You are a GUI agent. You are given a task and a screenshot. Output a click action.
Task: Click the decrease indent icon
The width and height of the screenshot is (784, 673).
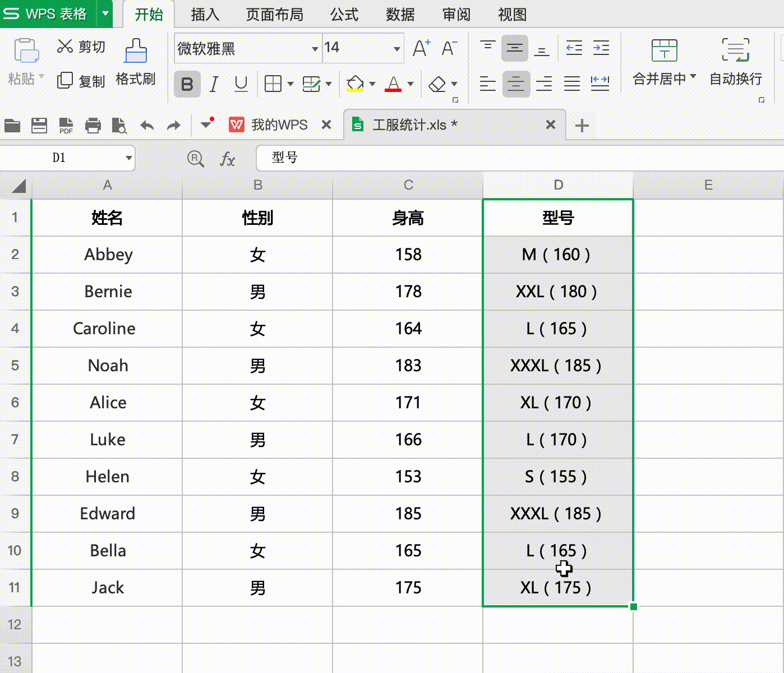pos(574,48)
